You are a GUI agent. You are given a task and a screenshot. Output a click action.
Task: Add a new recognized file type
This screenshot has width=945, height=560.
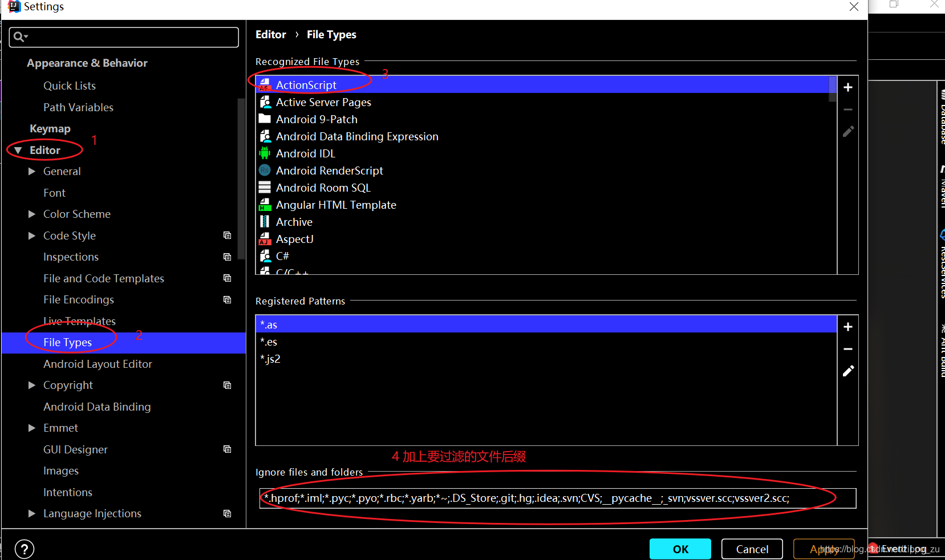pos(848,87)
